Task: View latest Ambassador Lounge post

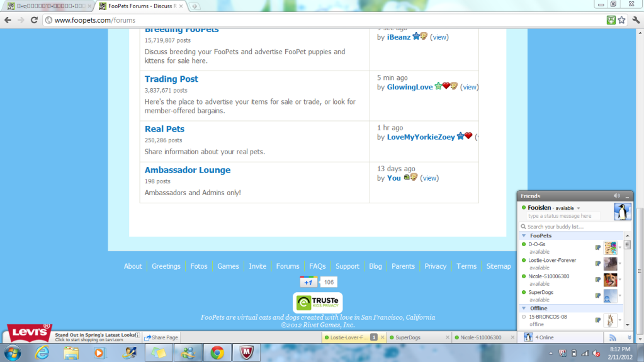Action: click(x=429, y=178)
